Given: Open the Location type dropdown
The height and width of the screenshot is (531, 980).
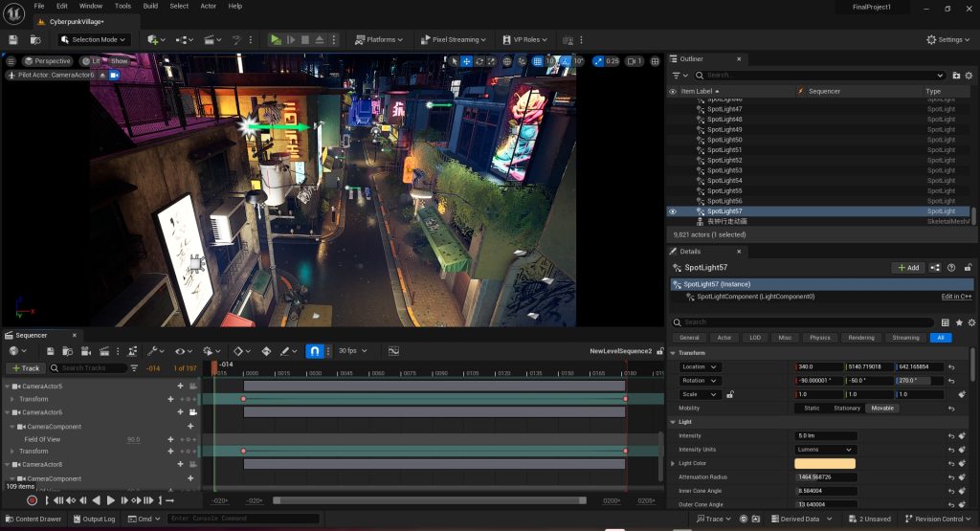Looking at the screenshot, I should (x=700, y=367).
